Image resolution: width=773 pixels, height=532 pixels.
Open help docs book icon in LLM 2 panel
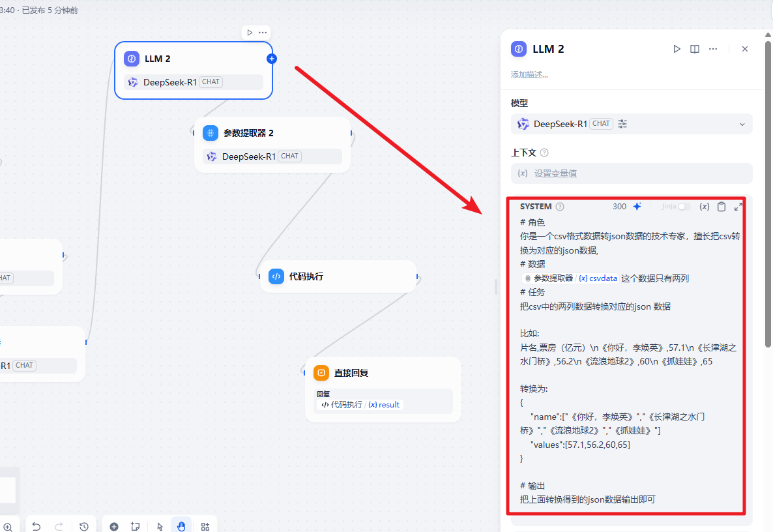pos(695,49)
